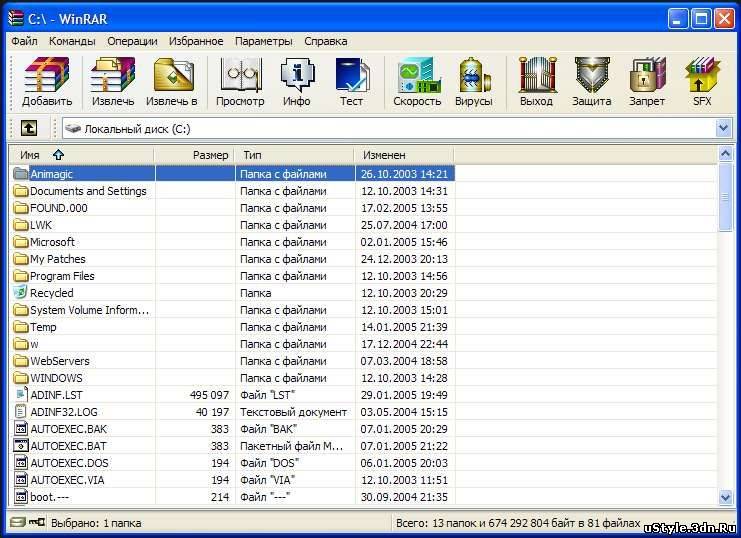Open the Избранное menu
The width and height of the screenshot is (741, 538).
[196, 41]
